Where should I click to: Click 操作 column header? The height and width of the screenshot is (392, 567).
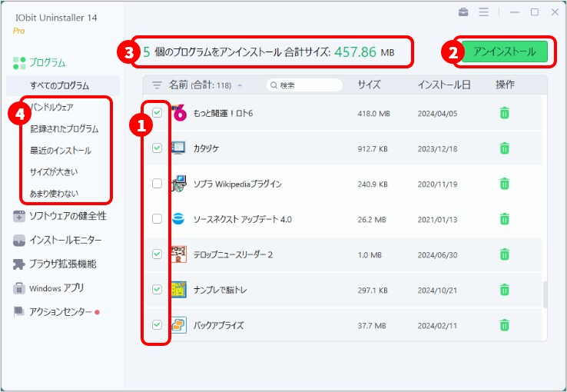point(506,85)
